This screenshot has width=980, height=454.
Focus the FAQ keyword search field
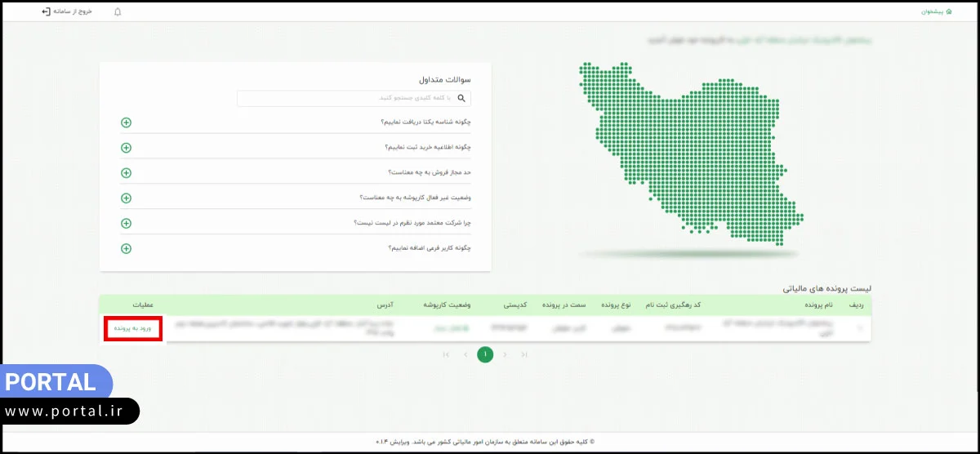tap(354, 98)
